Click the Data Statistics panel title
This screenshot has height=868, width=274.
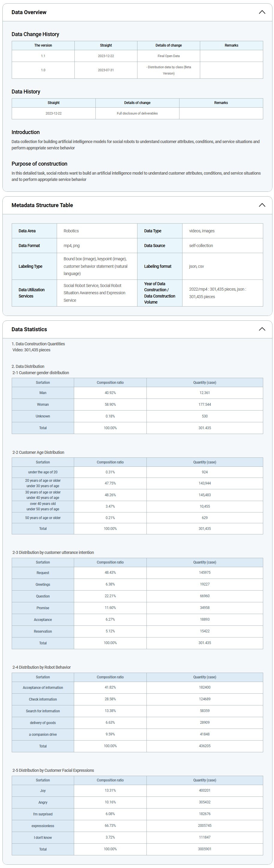29,329
